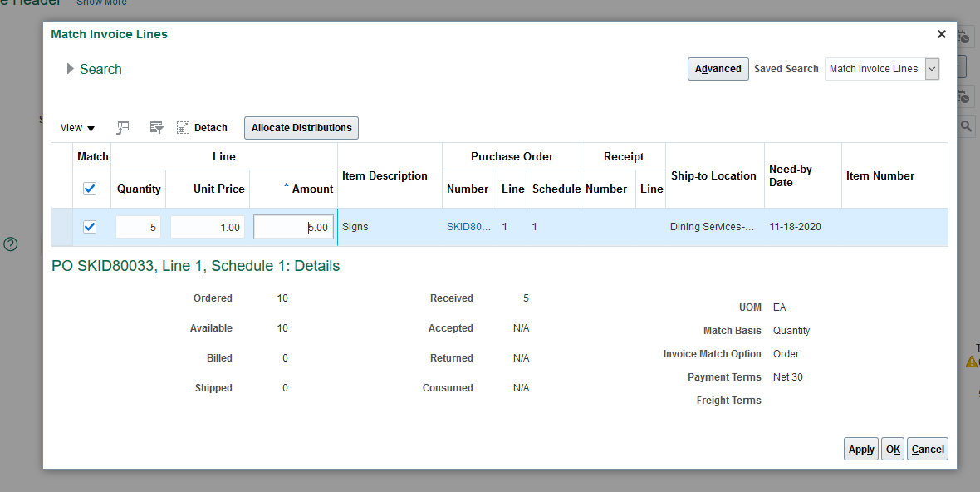Open the View menu
This screenshot has width=980, height=492.
tap(77, 127)
